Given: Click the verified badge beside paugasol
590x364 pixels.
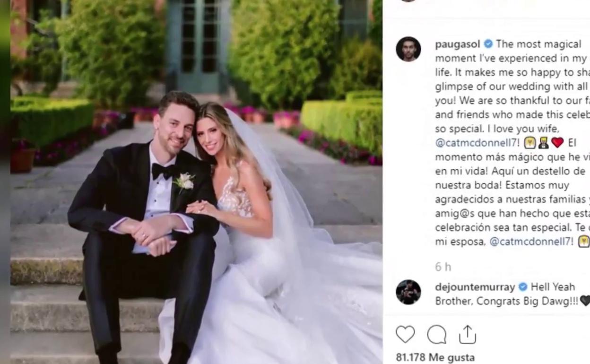Looking at the screenshot, I should coord(488,44).
